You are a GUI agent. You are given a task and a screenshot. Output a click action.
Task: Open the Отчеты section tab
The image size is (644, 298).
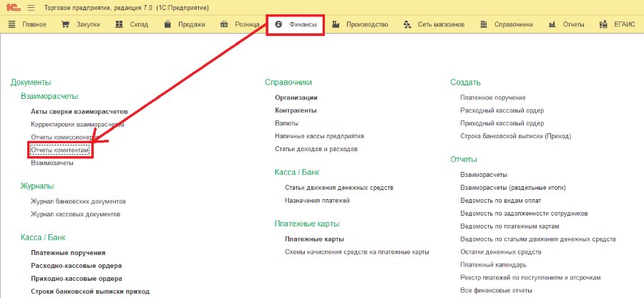[x=573, y=24]
